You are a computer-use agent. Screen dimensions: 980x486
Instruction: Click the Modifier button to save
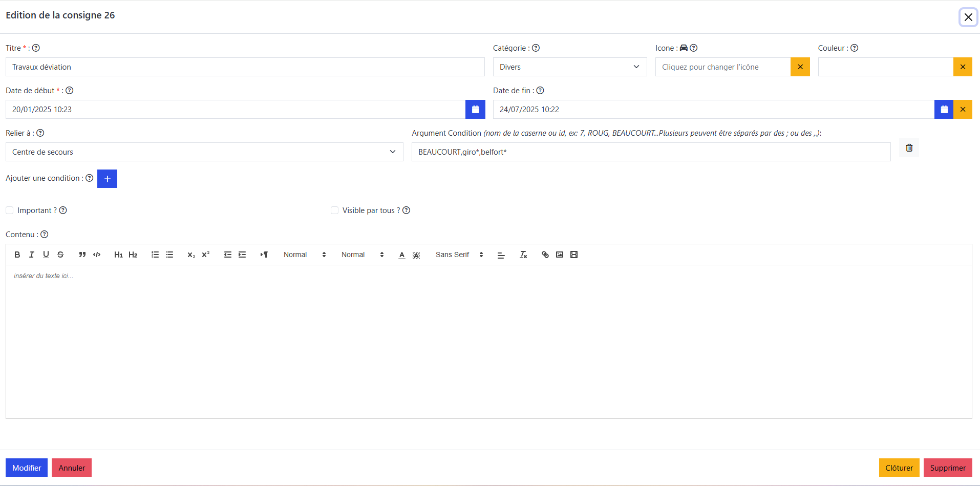coord(27,468)
